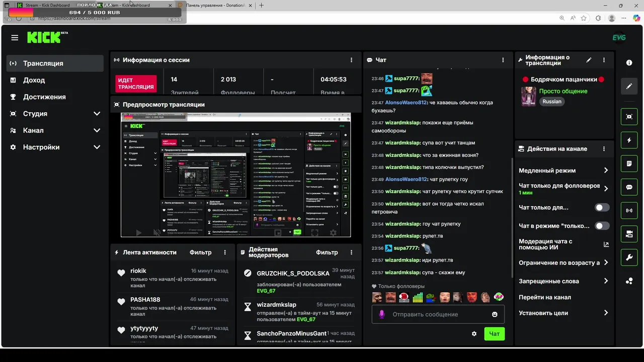Toggle the Чат только для... switch
644x362 pixels.
point(602,207)
